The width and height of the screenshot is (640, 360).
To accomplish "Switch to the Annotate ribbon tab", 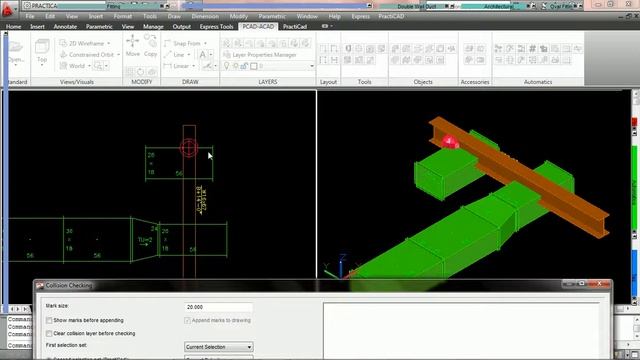I will click(x=65, y=27).
